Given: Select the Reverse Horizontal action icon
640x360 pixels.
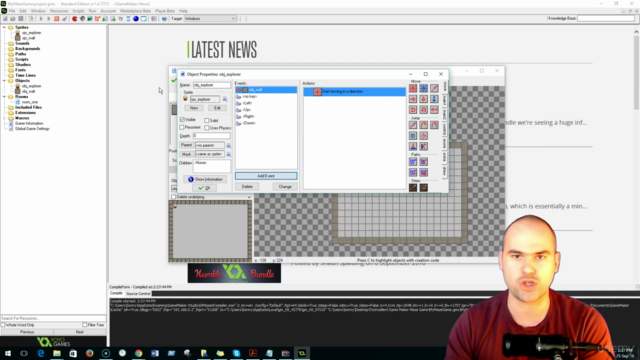Looking at the screenshot, I should coord(413,109).
